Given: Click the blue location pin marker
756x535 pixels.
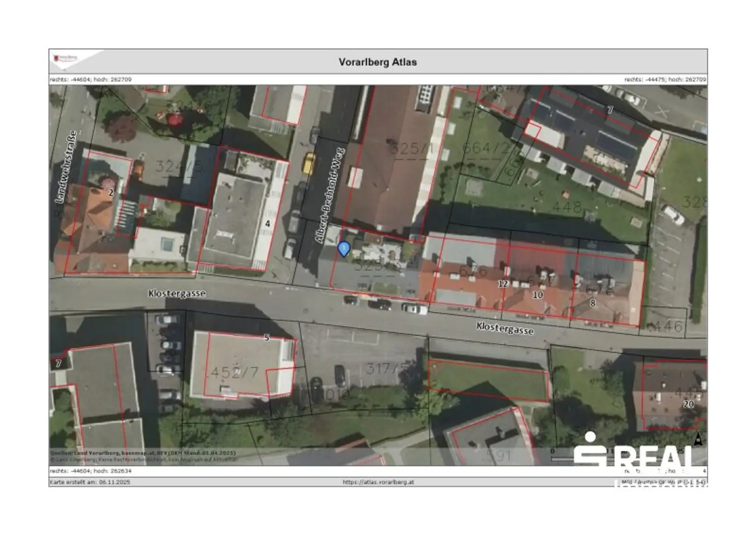Looking at the screenshot, I should tap(344, 249).
